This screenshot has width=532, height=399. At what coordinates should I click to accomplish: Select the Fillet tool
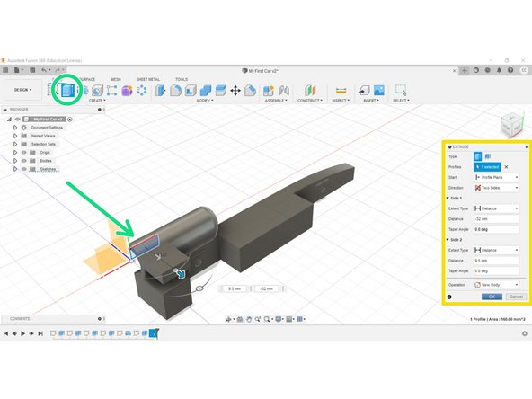pyautogui.click(x=175, y=91)
